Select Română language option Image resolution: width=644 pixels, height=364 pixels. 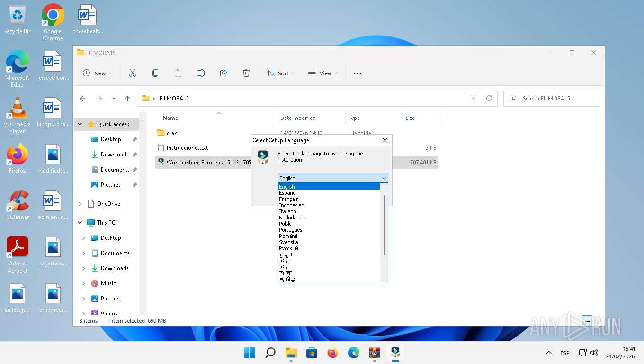(329, 236)
